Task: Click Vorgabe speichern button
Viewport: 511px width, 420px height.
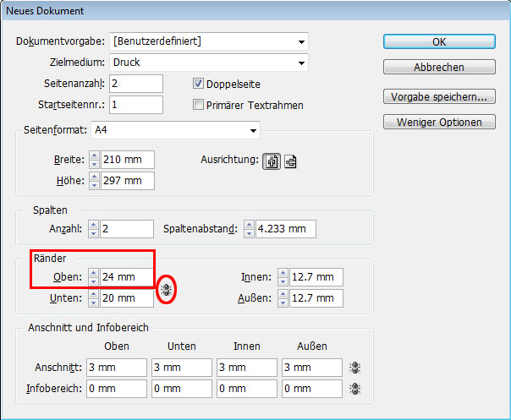Action: pyautogui.click(x=438, y=96)
